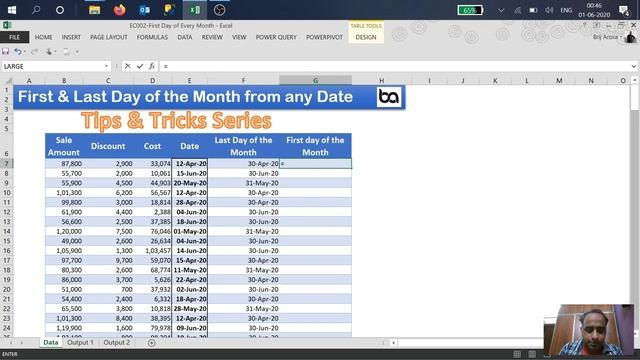This screenshot has height=360, width=640.
Task: Click the 'ba' logo image
Action: 389,97
